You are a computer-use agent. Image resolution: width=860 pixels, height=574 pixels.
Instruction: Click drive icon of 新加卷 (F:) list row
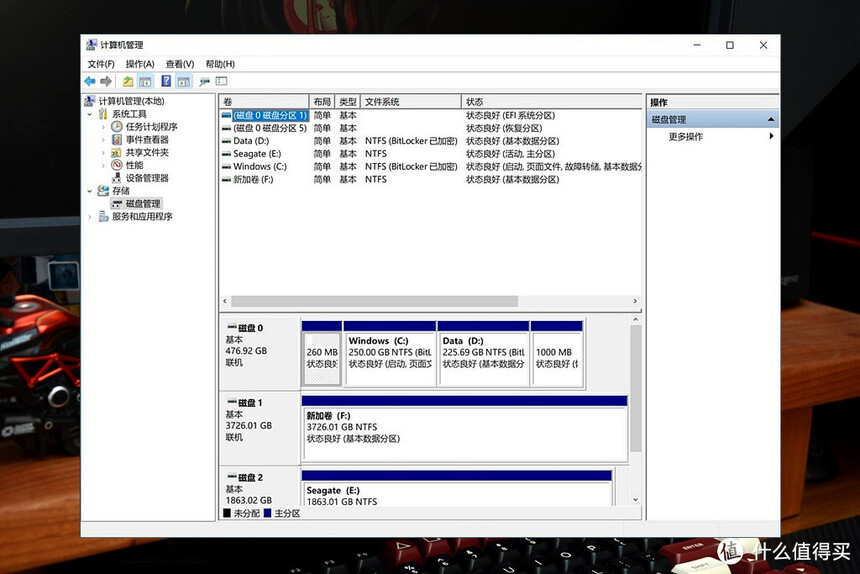tap(227, 179)
